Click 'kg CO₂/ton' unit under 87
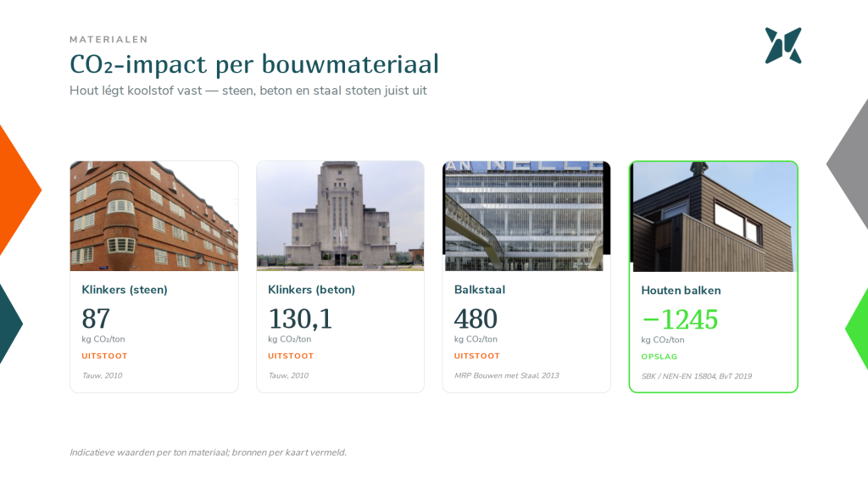 (x=103, y=339)
